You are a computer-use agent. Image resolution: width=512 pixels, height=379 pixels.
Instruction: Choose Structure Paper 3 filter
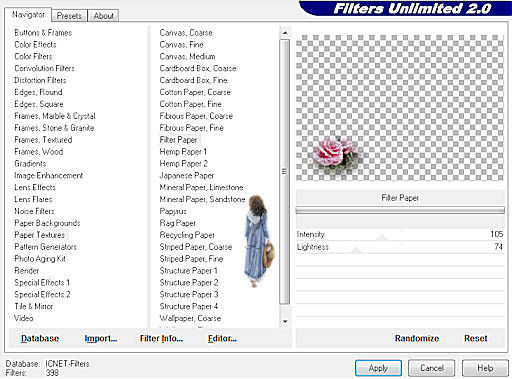coord(189,295)
